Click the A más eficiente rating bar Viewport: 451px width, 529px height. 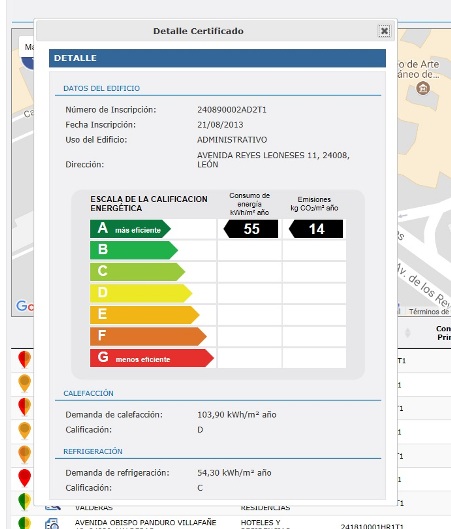130,229
